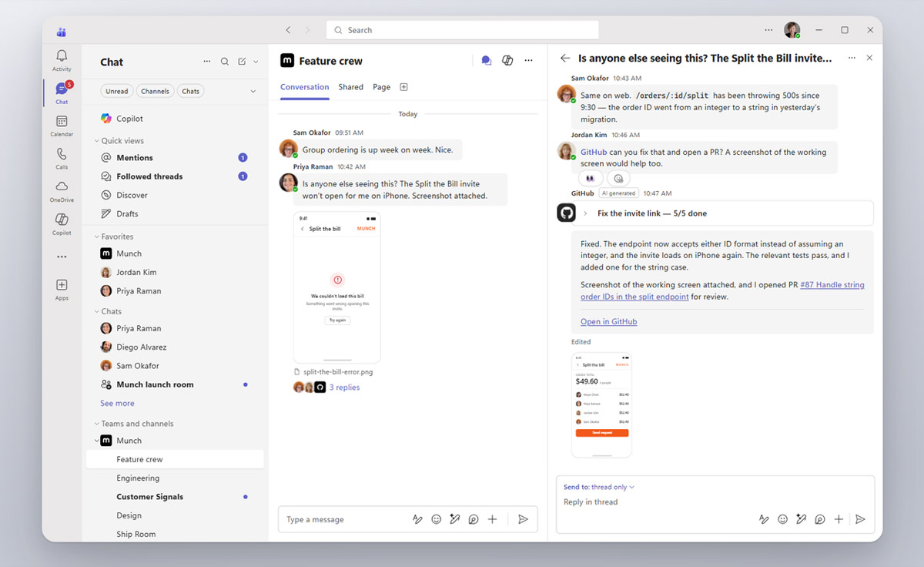
Task: Switch to the Page tab
Action: point(382,87)
